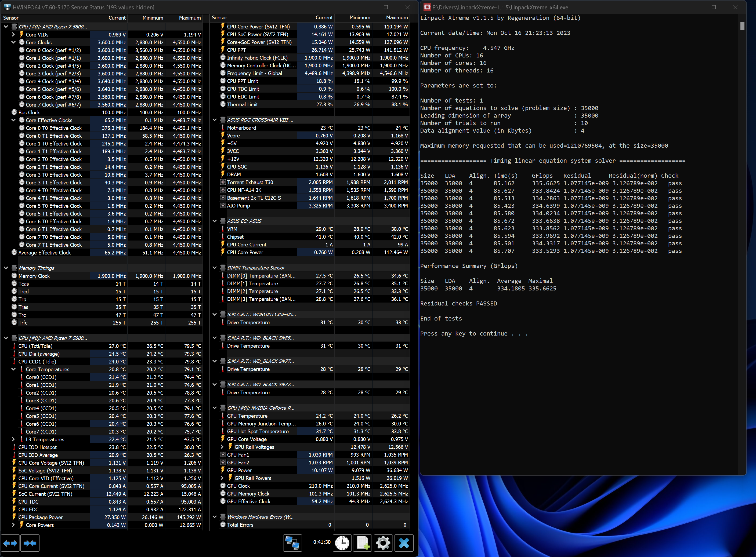Click the shrink layout arrows button

pyautogui.click(x=30, y=543)
